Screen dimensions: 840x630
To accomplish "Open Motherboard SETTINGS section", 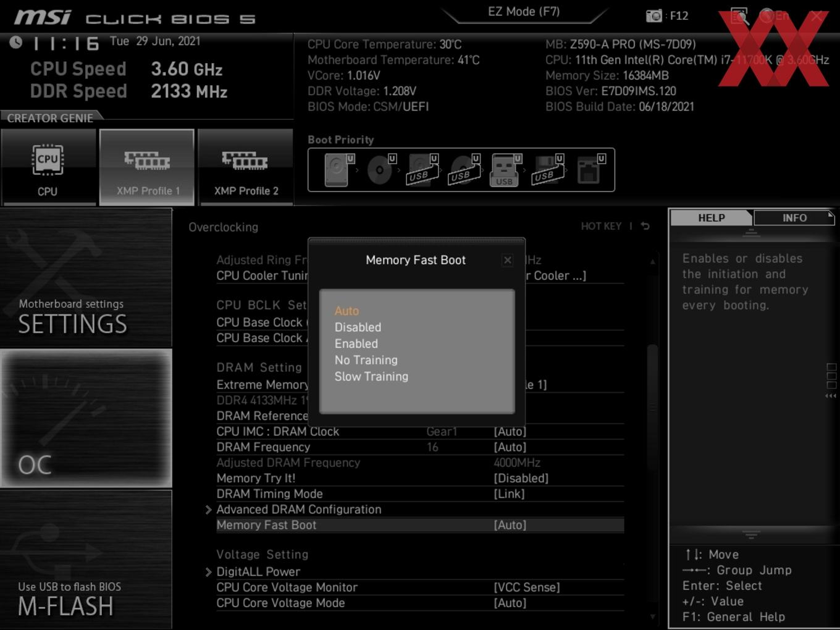I will [x=86, y=278].
